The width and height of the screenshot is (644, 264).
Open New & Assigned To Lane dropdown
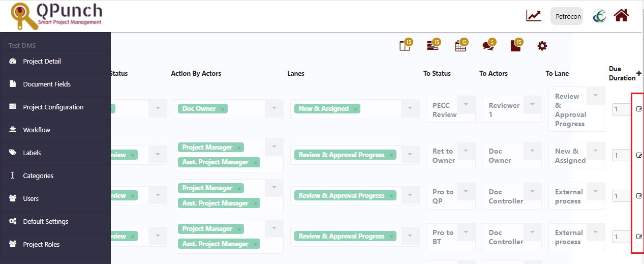click(595, 151)
